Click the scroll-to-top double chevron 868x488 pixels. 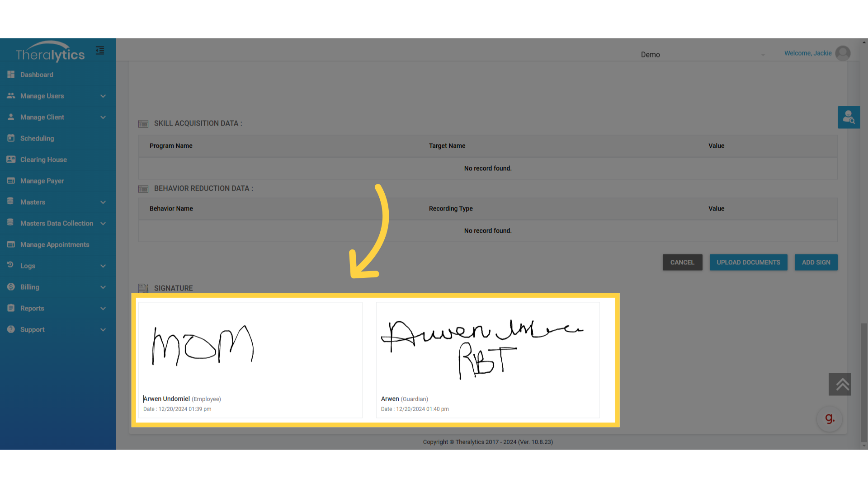pos(840,384)
